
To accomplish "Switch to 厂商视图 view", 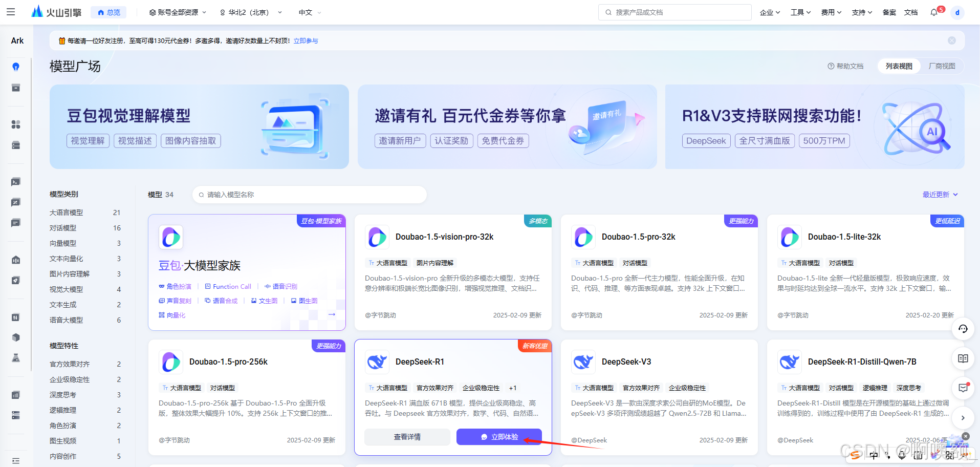I will 942,66.
